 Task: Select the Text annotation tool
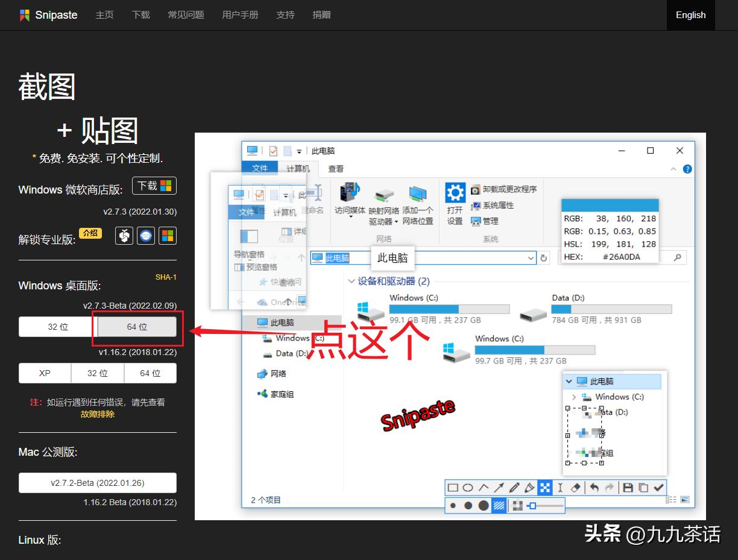click(560, 488)
